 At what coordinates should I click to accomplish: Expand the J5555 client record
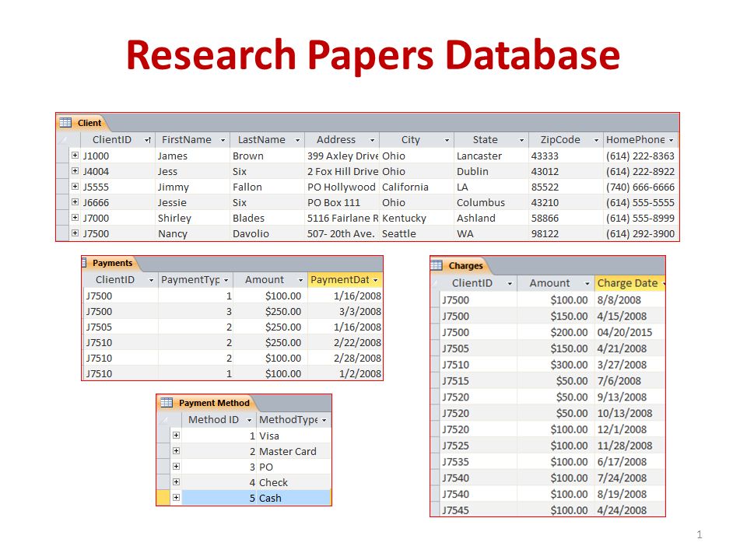(x=75, y=187)
